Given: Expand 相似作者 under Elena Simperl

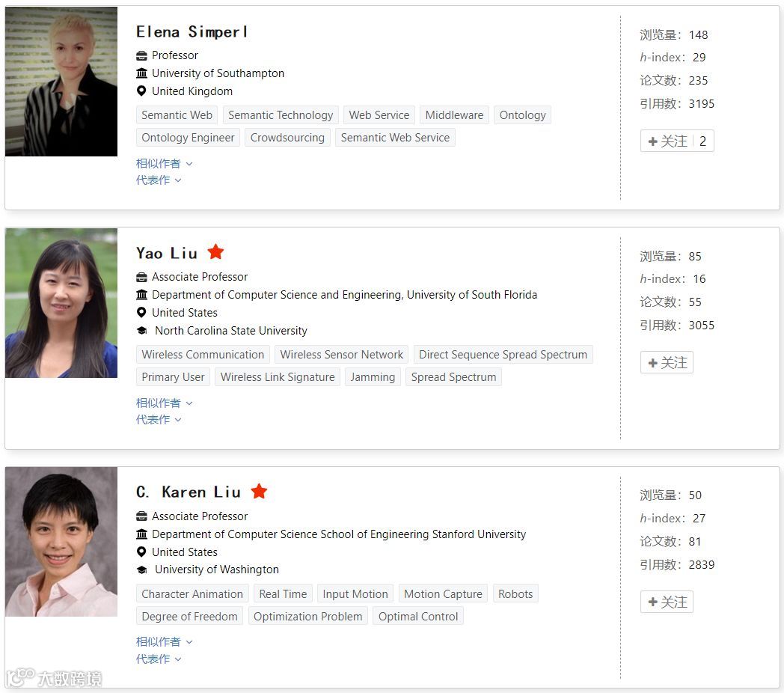Looking at the screenshot, I should [x=164, y=163].
